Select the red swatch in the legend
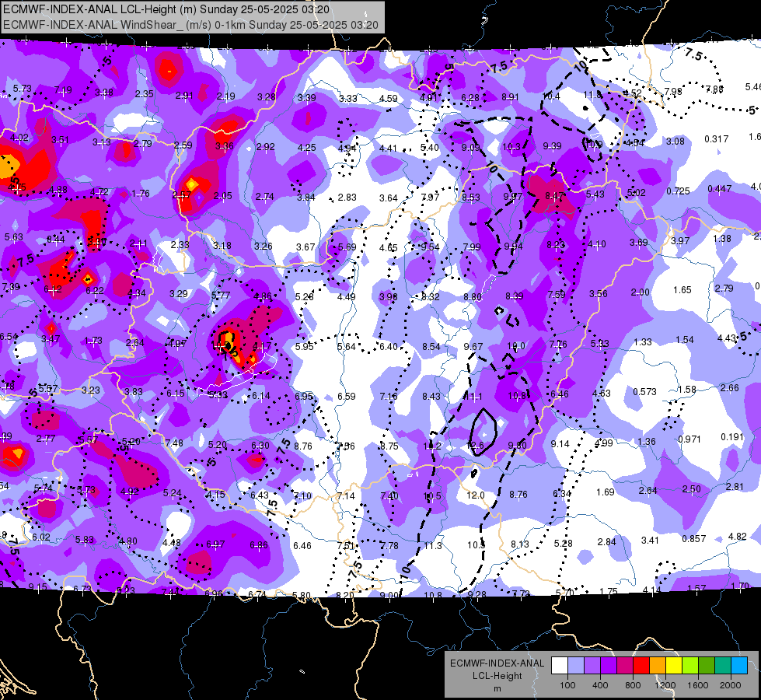Viewport: 761px width, 700px height. click(x=641, y=666)
